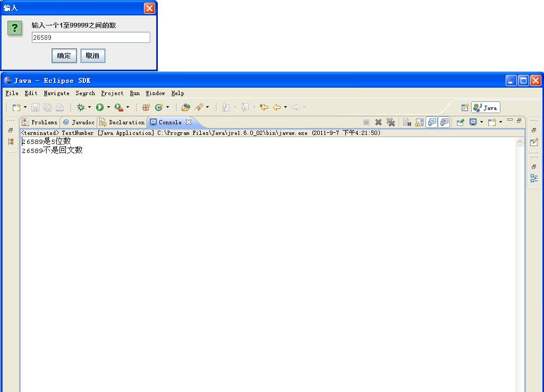Open the Window menu

pos(155,93)
